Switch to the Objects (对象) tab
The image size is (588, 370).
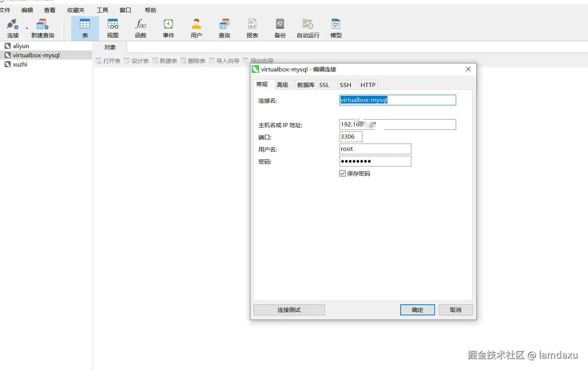click(110, 47)
